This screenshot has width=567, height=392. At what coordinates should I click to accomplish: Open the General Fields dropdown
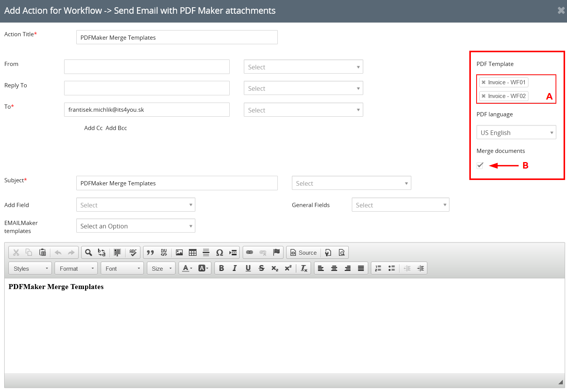coord(400,205)
